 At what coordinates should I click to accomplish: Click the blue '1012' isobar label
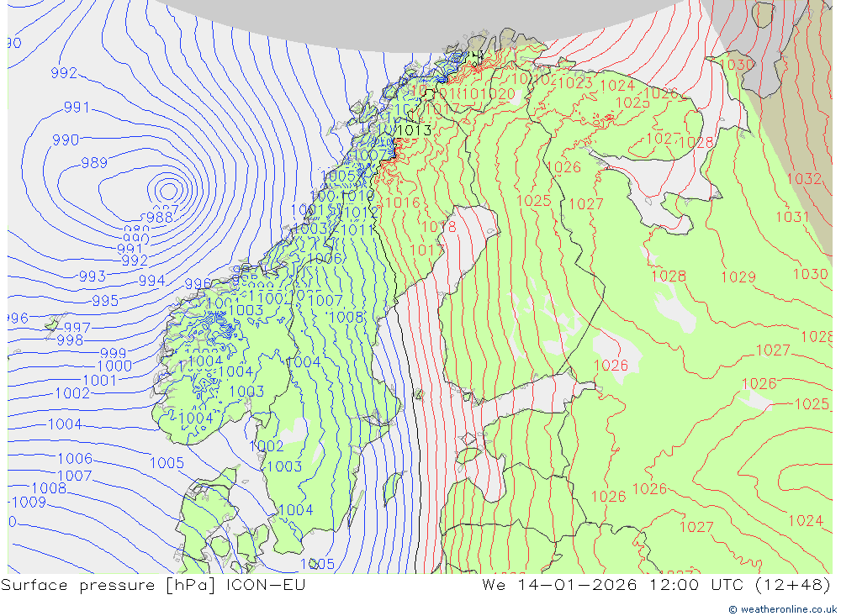click(x=361, y=213)
